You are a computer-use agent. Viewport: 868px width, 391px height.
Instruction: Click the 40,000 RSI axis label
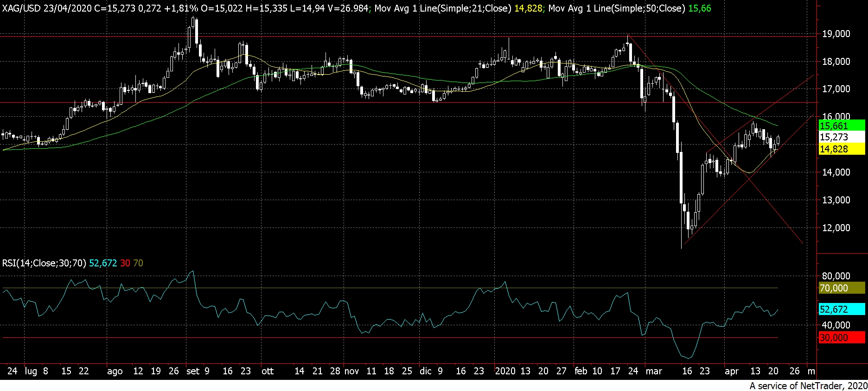[x=836, y=325]
